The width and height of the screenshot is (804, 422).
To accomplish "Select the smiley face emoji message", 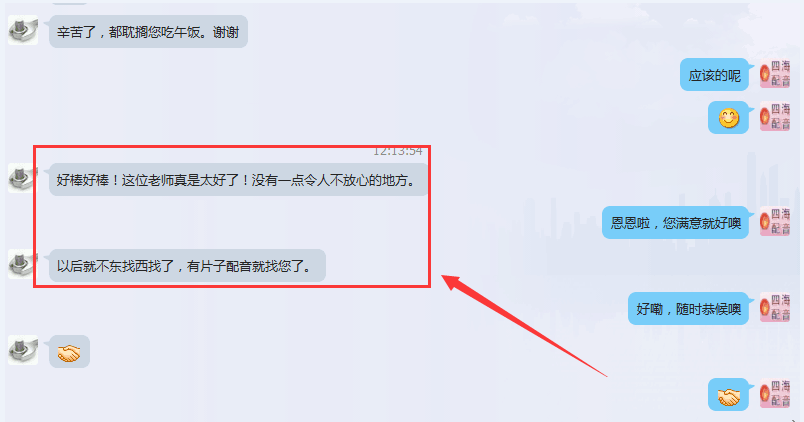I will point(729,118).
